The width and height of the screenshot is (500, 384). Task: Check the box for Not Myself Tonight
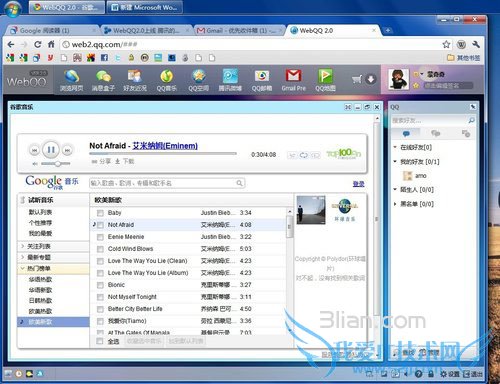click(x=100, y=297)
